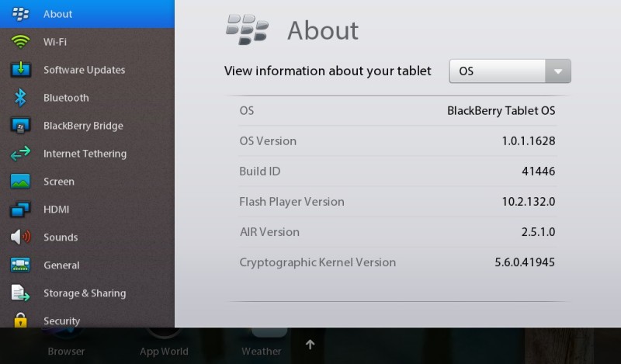Open App World from the dock
621x364 pixels.
pos(164,351)
